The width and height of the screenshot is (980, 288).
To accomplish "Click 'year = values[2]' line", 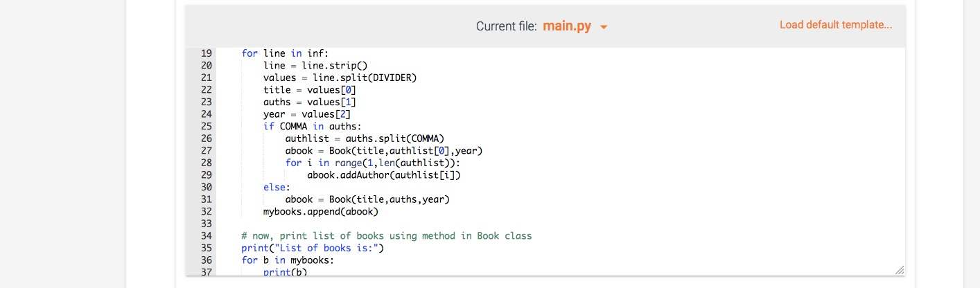I will pyautogui.click(x=307, y=114).
